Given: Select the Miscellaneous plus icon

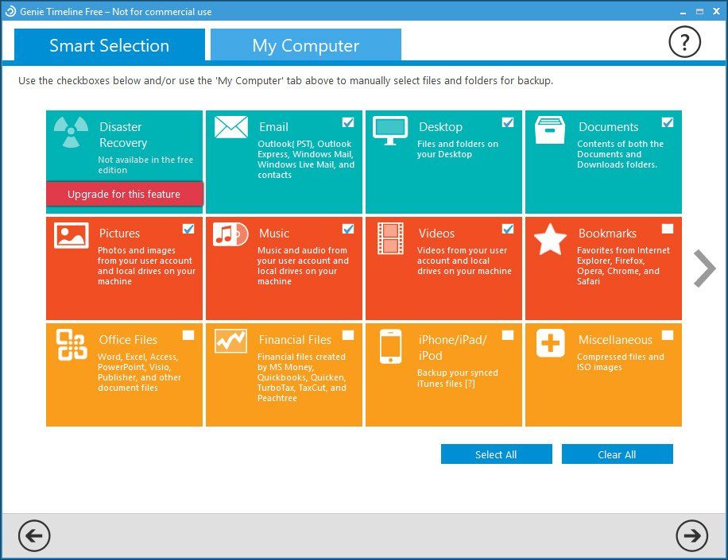Looking at the screenshot, I should tap(551, 341).
